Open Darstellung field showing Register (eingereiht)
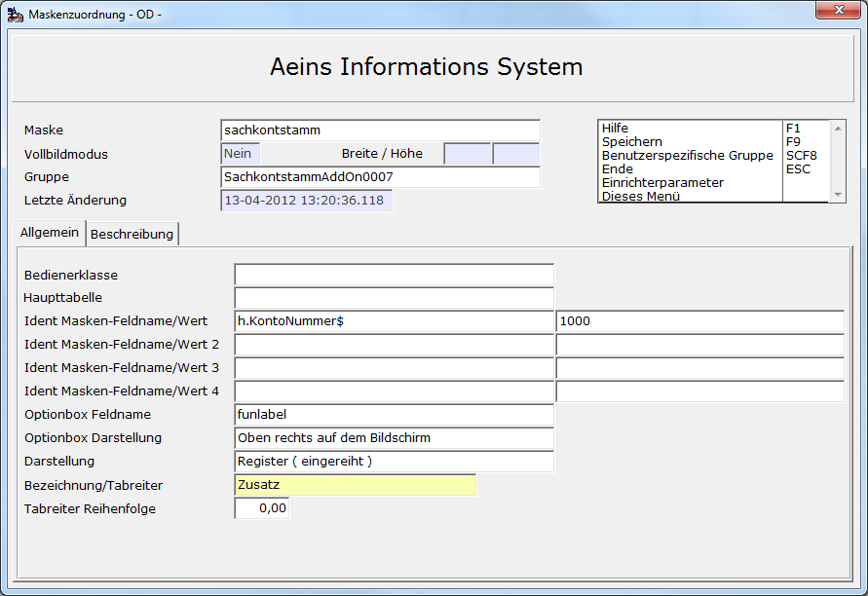 coord(395,462)
